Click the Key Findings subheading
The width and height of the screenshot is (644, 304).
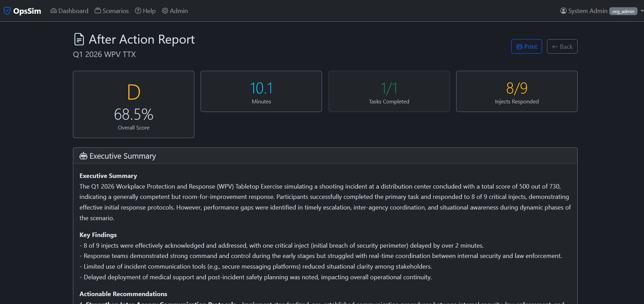pos(98,235)
